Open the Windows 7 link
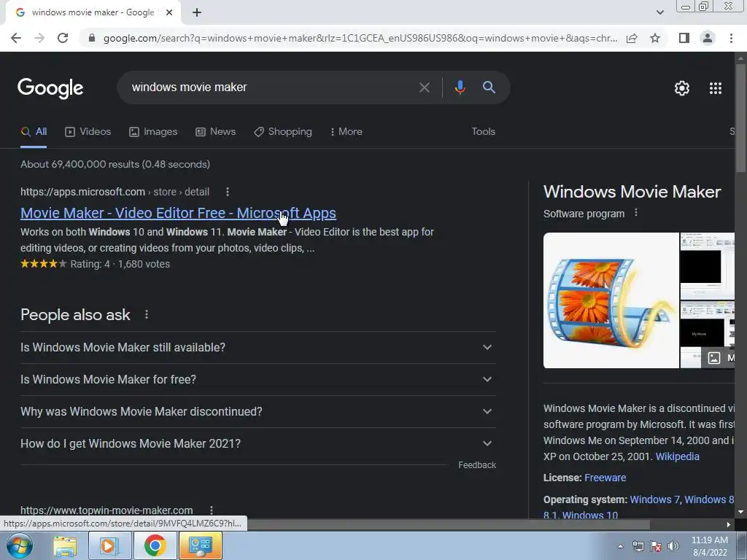 tap(656, 499)
